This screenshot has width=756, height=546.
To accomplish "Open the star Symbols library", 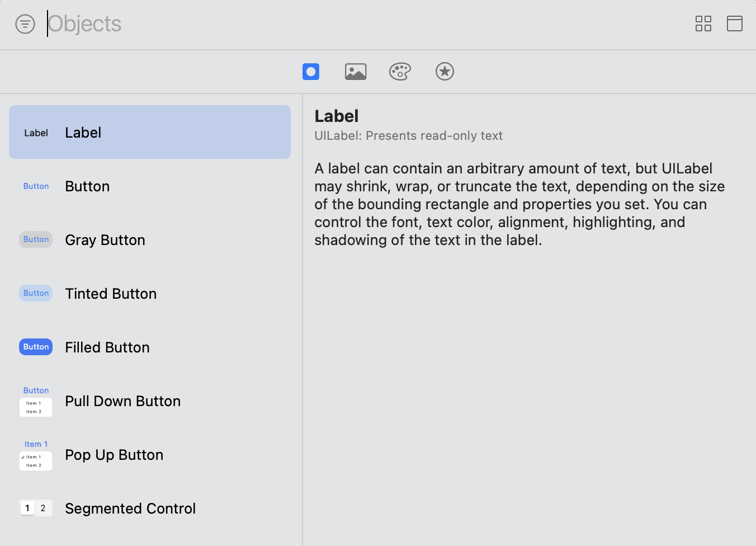I will click(x=445, y=72).
